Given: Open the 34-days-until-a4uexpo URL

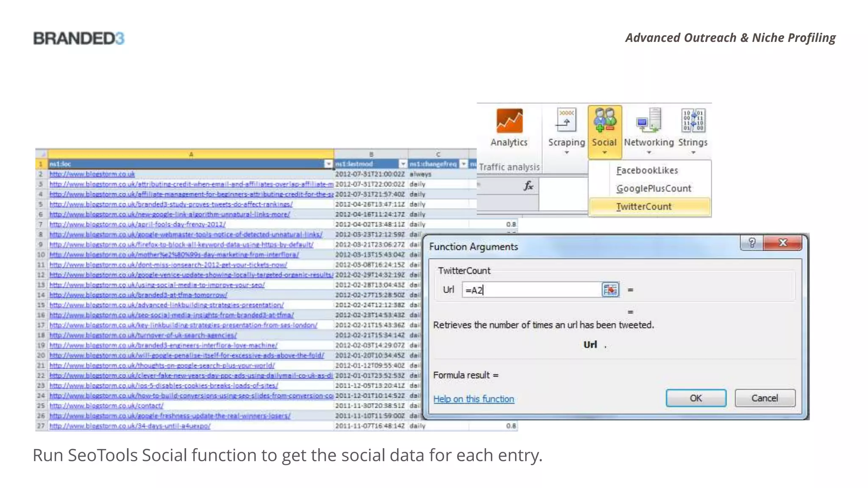Looking at the screenshot, I should click(130, 426).
